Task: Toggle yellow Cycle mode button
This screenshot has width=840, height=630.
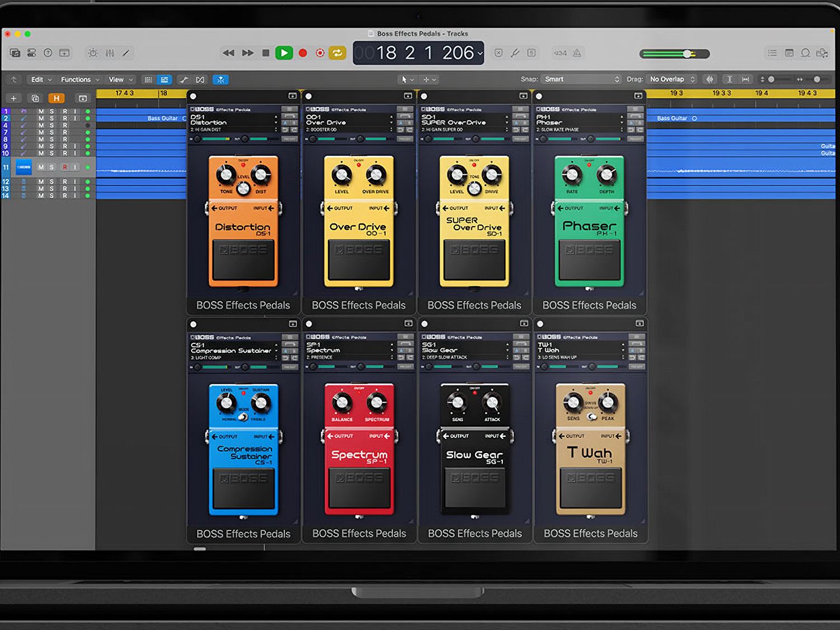Action: [x=337, y=53]
